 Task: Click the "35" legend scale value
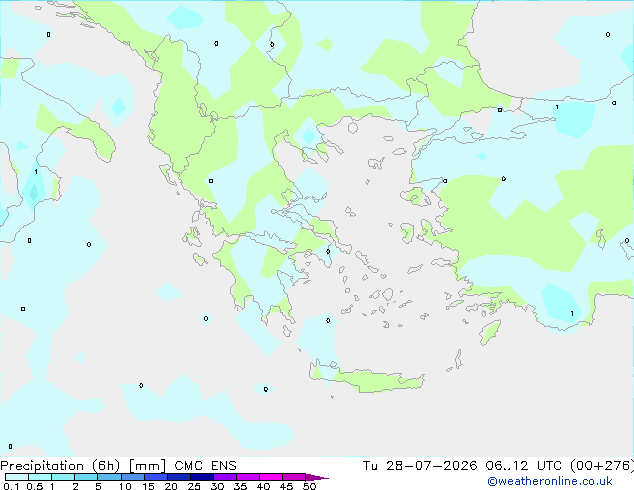(x=240, y=486)
